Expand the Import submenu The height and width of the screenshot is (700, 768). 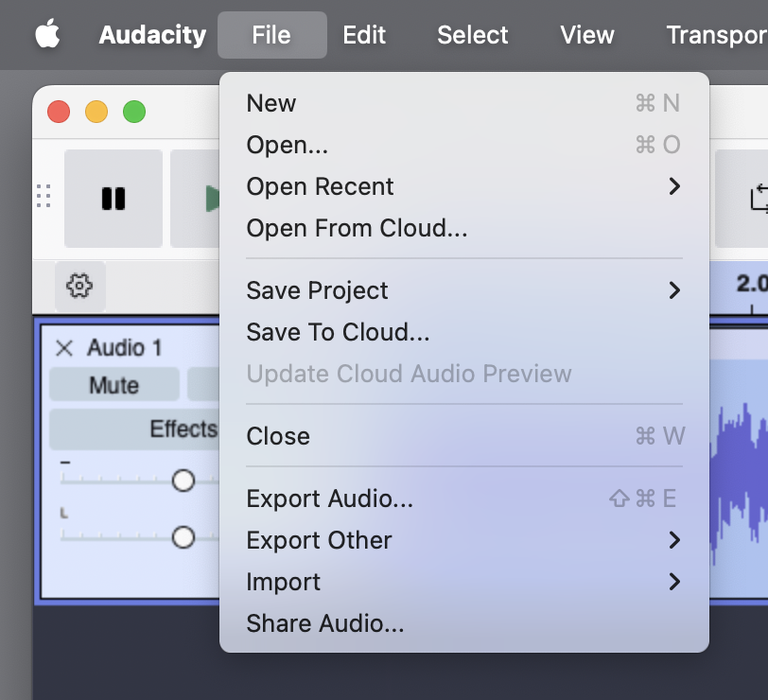pos(673,582)
